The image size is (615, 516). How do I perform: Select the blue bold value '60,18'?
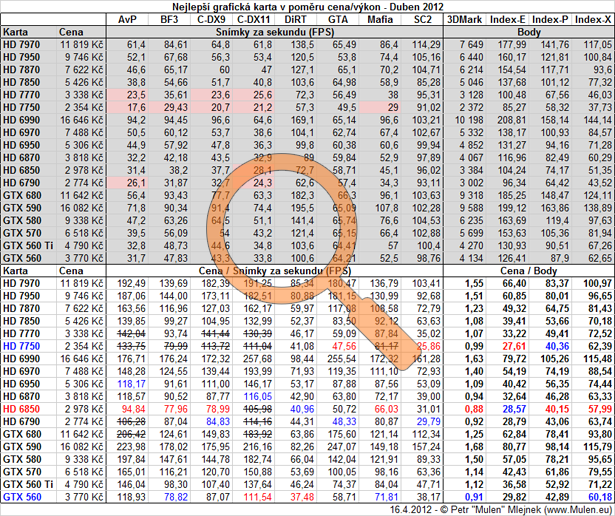coord(600,497)
